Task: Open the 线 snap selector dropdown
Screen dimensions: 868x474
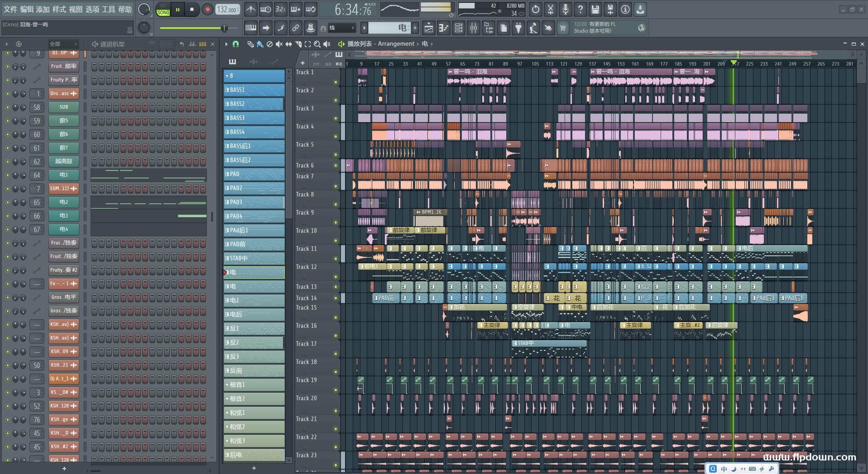Action: [x=341, y=28]
